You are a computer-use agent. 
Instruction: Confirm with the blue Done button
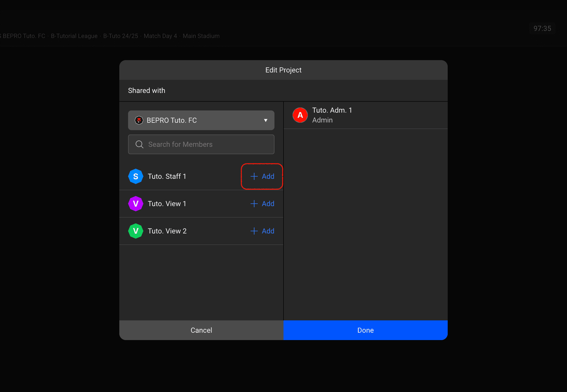365,330
